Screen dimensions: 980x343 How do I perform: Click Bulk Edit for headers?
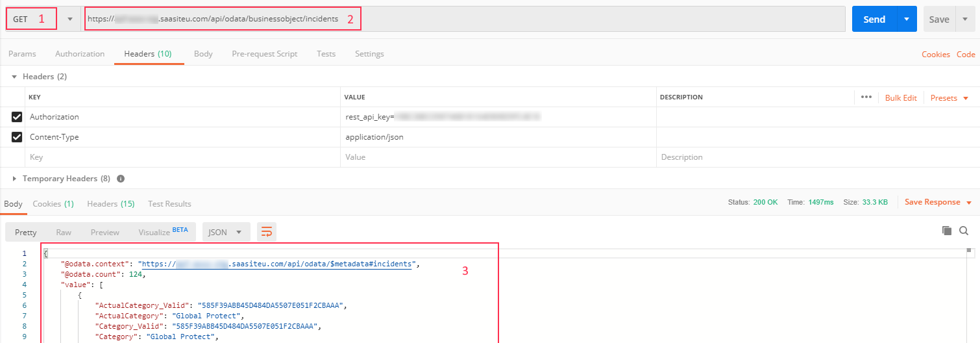point(901,97)
